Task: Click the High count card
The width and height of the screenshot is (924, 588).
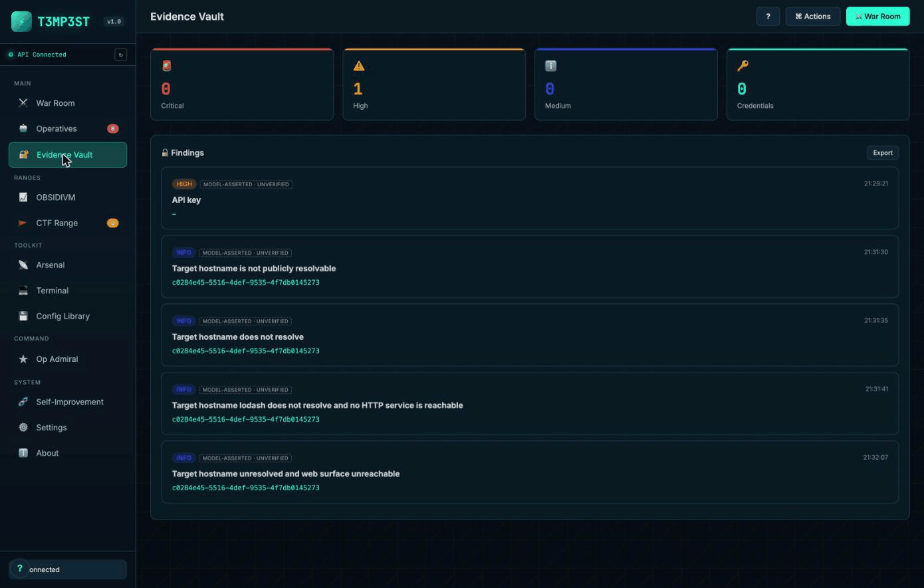Action: click(434, 84)
